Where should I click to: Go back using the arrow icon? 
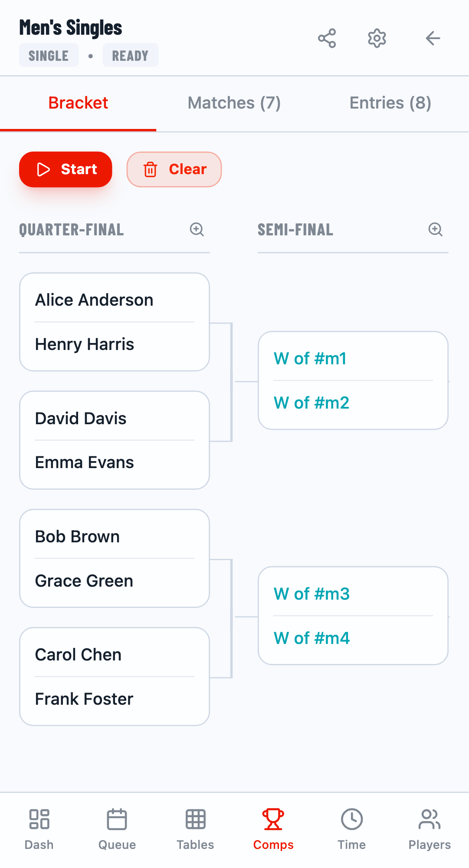[x=433, y=38]
